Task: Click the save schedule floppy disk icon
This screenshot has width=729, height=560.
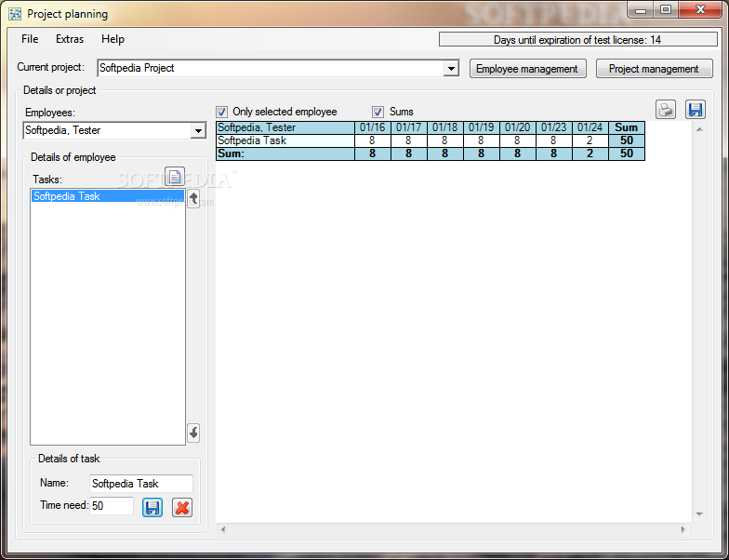Action: tap(696, 110)
